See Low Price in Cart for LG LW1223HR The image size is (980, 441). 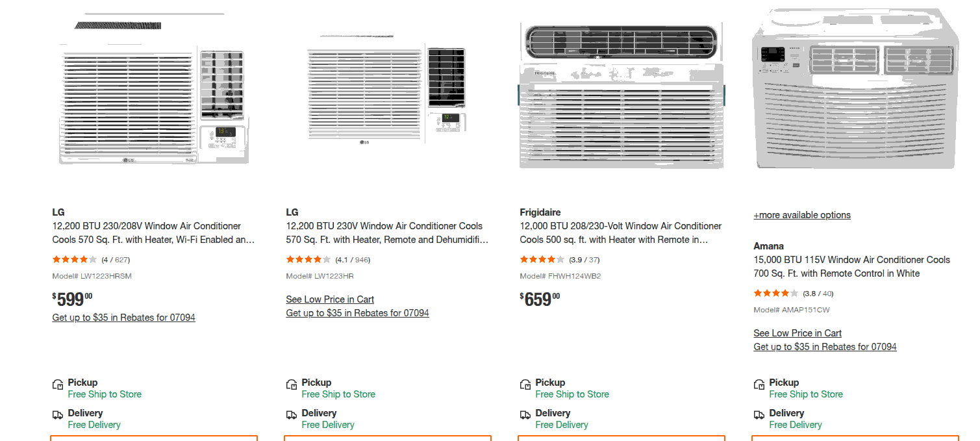pyautogui.click(x=330, y=299)
